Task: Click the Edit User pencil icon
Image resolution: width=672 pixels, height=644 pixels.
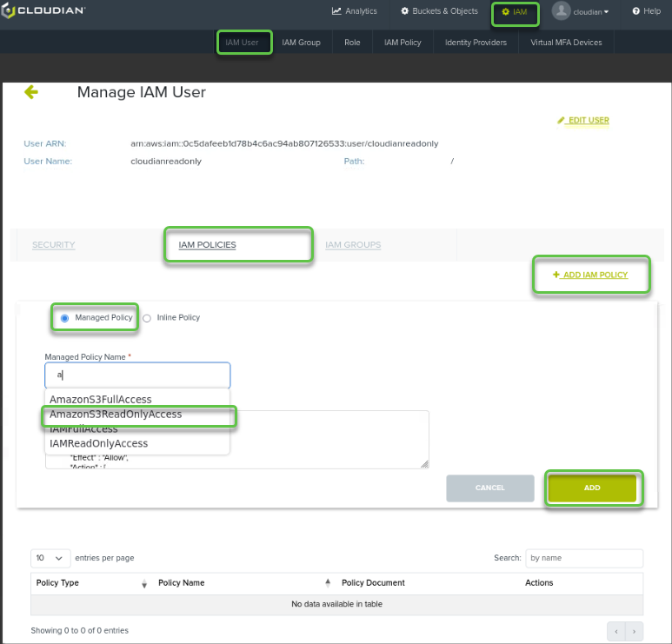Action: click(561, 121)
